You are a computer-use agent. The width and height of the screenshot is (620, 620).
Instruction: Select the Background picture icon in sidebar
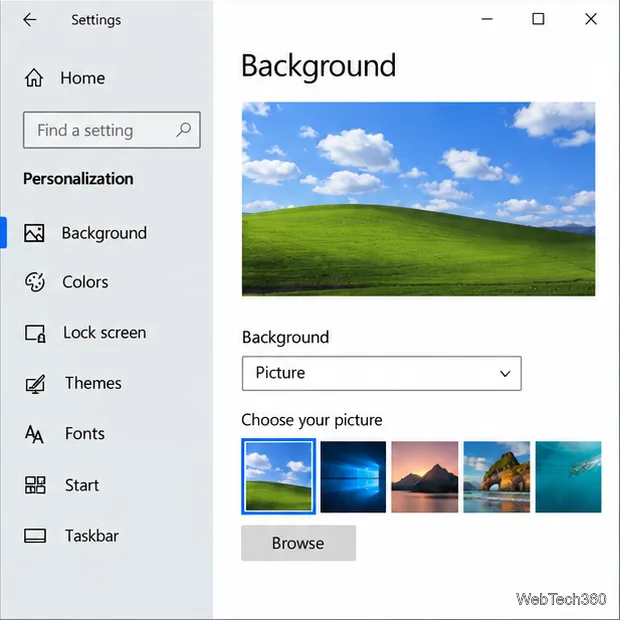coord(34,233)
